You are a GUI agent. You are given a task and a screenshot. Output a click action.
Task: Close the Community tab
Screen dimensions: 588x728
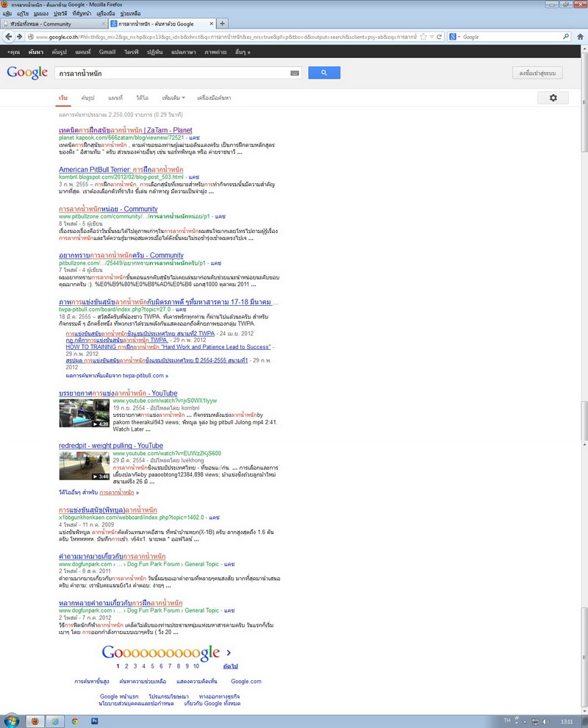click(104, 24)
